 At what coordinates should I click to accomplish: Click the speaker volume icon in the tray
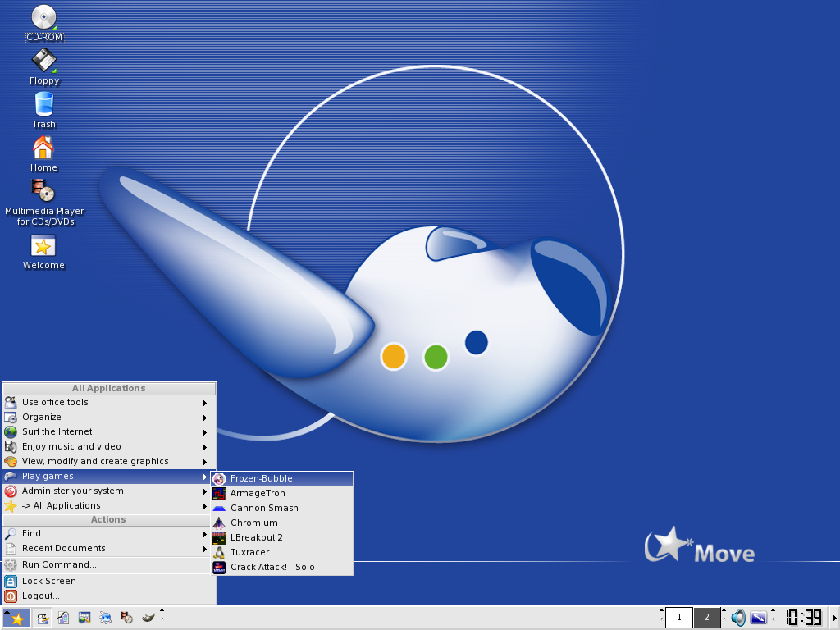tap(738, 618)
